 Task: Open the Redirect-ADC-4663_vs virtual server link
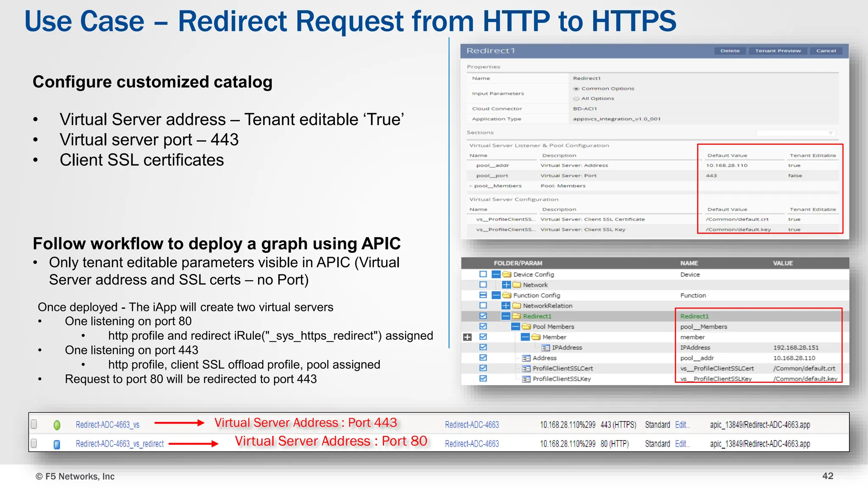click(x=108, y=425)
